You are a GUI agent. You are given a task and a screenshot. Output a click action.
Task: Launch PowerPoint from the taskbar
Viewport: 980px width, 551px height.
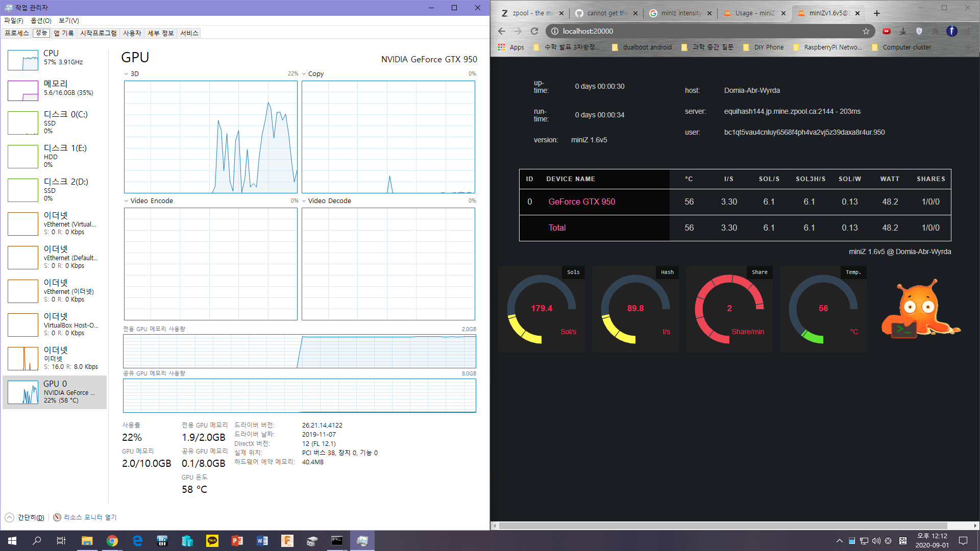tap(237, 540)
